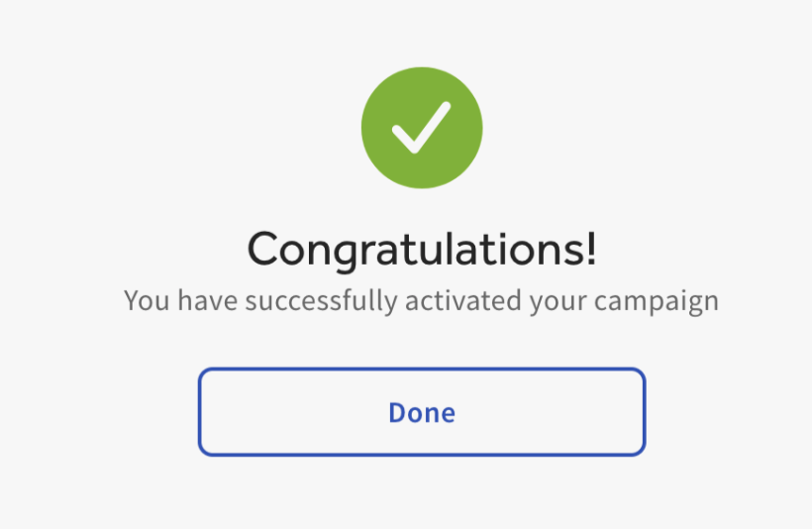The width and height of the screenshot is (812, 529).
Task: Click the Done button
Action: pyautogui.click(x=422, y=412)
